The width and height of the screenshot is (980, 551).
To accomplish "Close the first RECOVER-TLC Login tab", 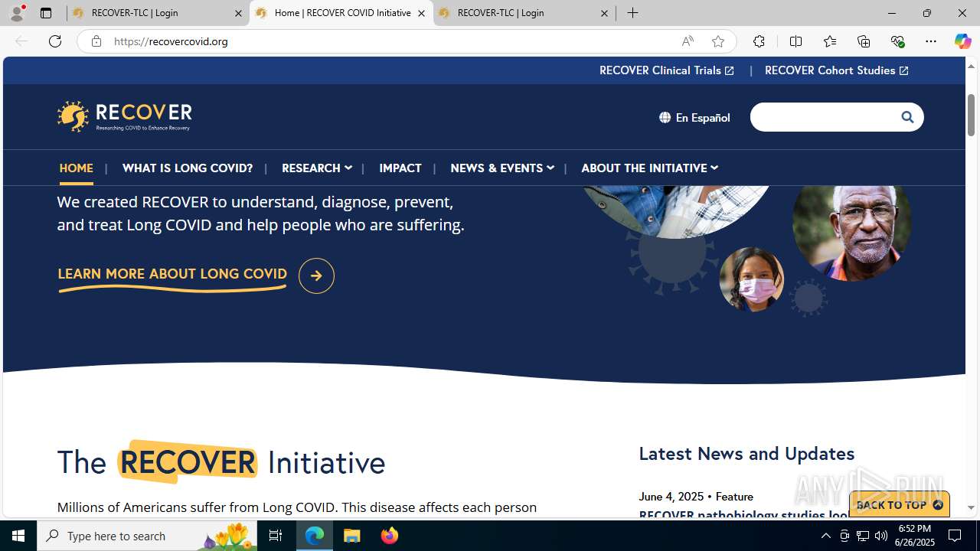I will [x=238, y=13].
